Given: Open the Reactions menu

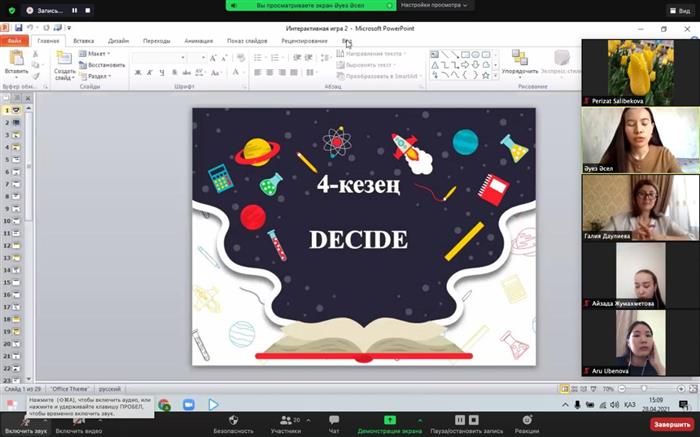Looking at the screenshot, I should pos(527,420).
